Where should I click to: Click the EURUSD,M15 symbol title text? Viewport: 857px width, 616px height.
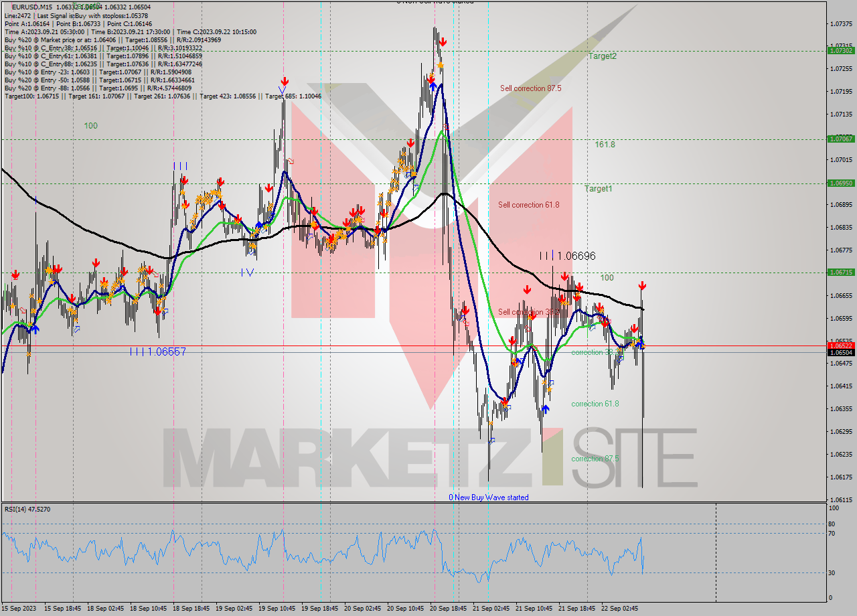pos(33,7)
